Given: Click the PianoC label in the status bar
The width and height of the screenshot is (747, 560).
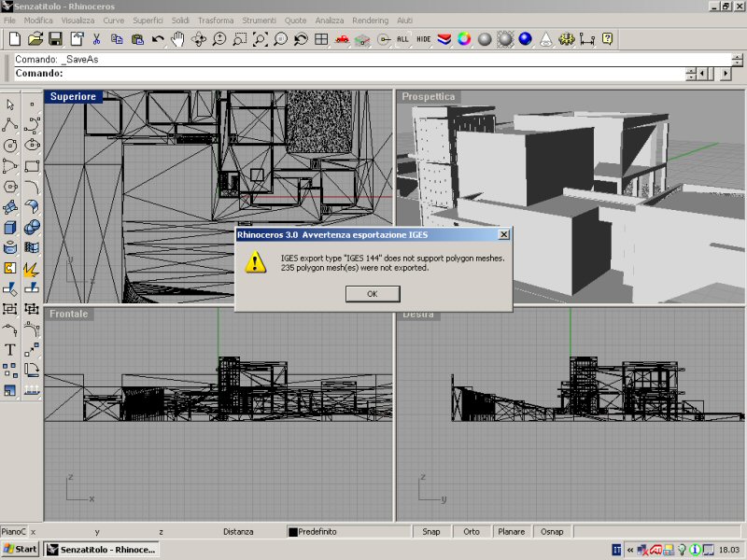Looking at the screenshot, I should [13, 531].
